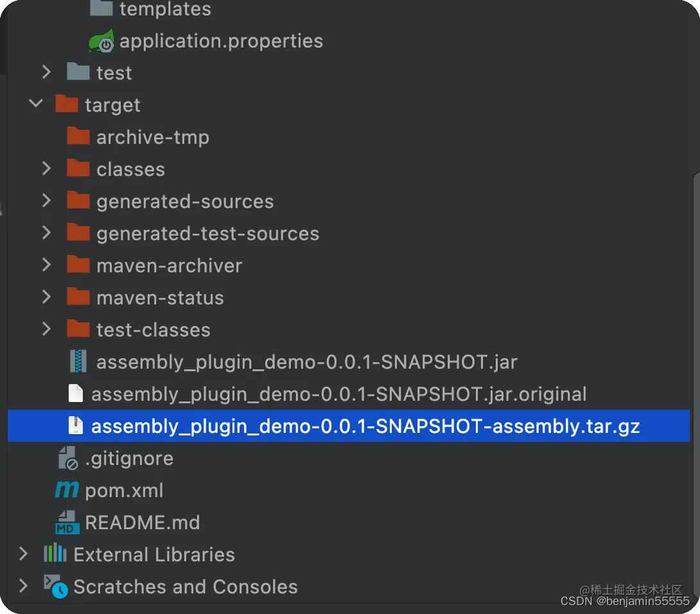Image resolution: width=700 pixels, height=614 pixels.
Task: Expand the test-classes chevron
Action: pos(46,329)
